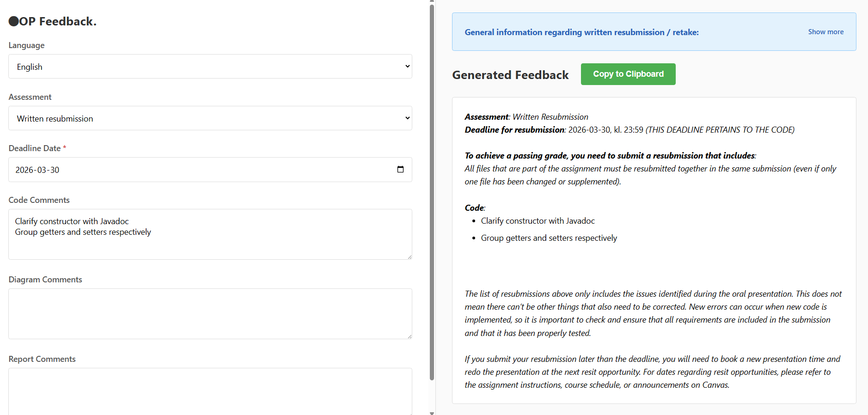The height and width of the screenshot is (415, 868).
Task: Open the Language dropdown showing English
Action: click(210, 67)
